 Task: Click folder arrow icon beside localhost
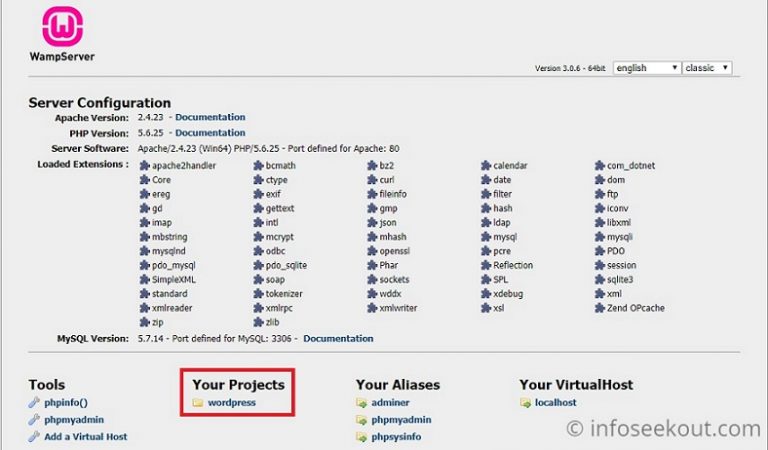(x=525, y=403)
